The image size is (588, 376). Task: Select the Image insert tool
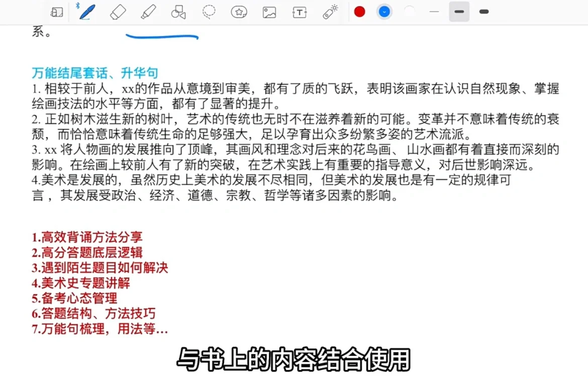point(269,13)
